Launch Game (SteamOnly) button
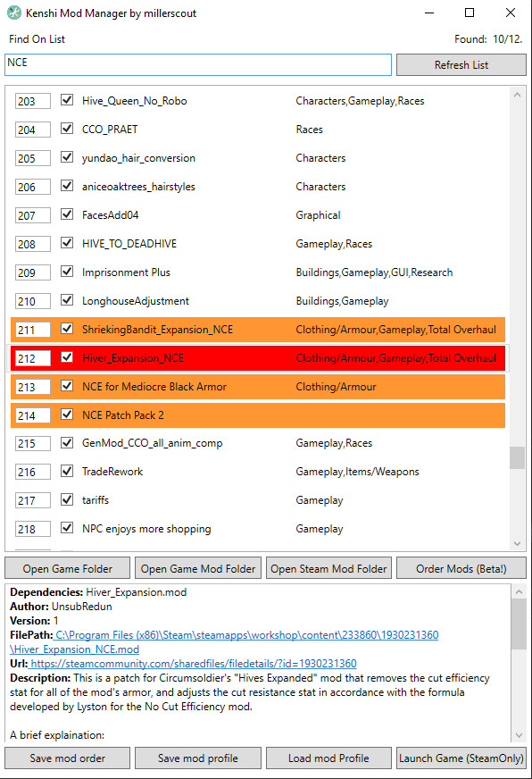Screen dimensions: 532x779 (461, 758)
